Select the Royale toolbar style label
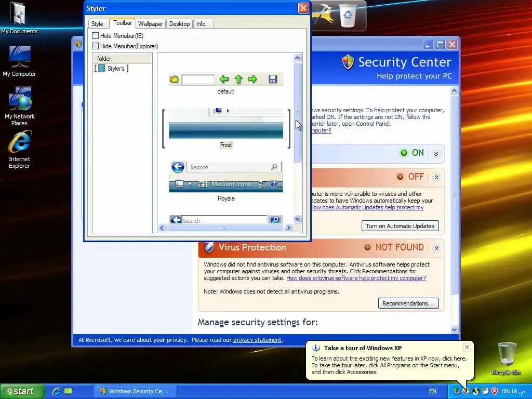This screenshot has height=399, width=532. (x=226, y=198)
